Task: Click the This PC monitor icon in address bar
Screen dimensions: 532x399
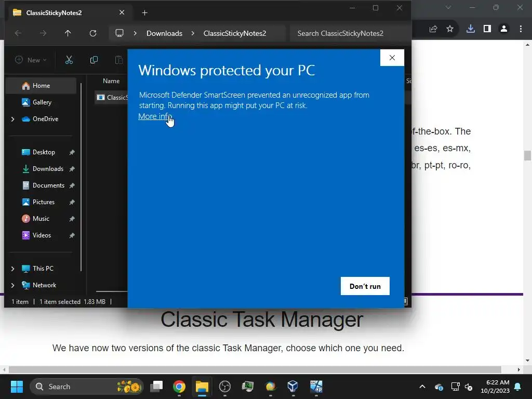Action: 119,33
